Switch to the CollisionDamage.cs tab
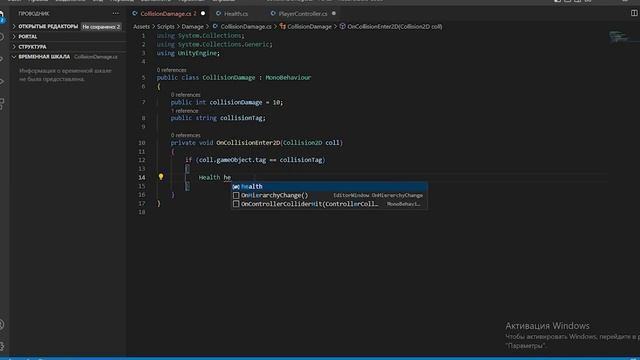This screenshot has width=640, height=360. [168, 13]
